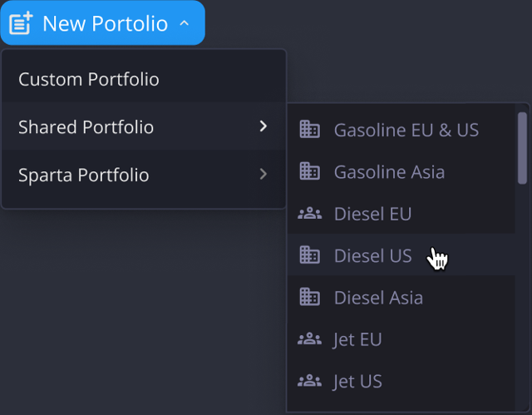Viewport: 532px width, 415px height.
Task: Click the people icon beside Jet EU
Action: [x=309, y=339]
